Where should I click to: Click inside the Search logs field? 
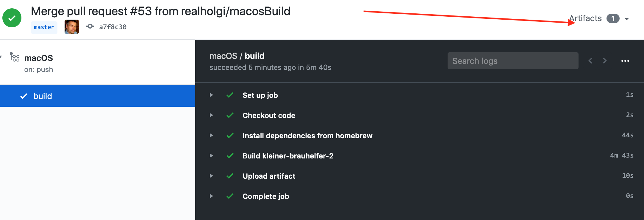513,61
